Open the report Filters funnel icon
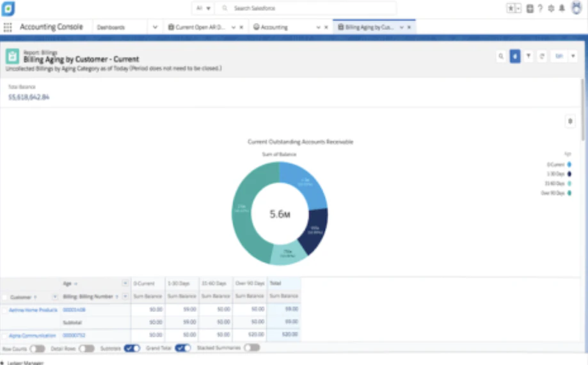 pyautogui.click(x=528, y=56)
